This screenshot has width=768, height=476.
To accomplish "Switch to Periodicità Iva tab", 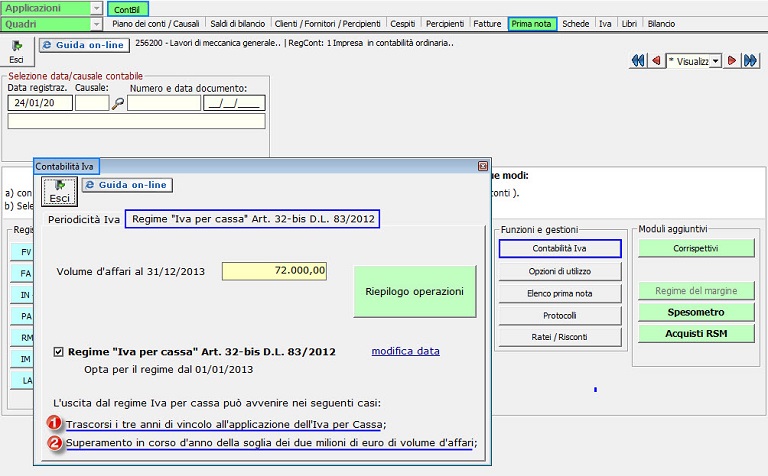I will [84, 219].
